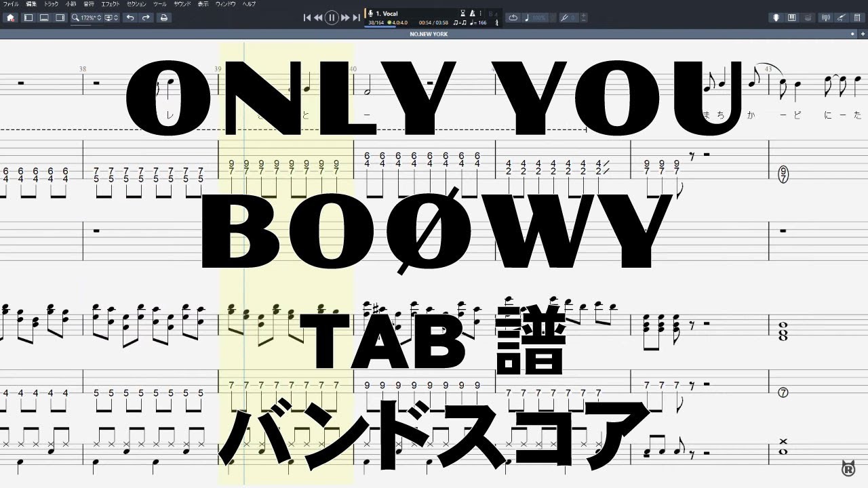
Task: Open the line-in guitar cable icon
Action: pos(840,18)
